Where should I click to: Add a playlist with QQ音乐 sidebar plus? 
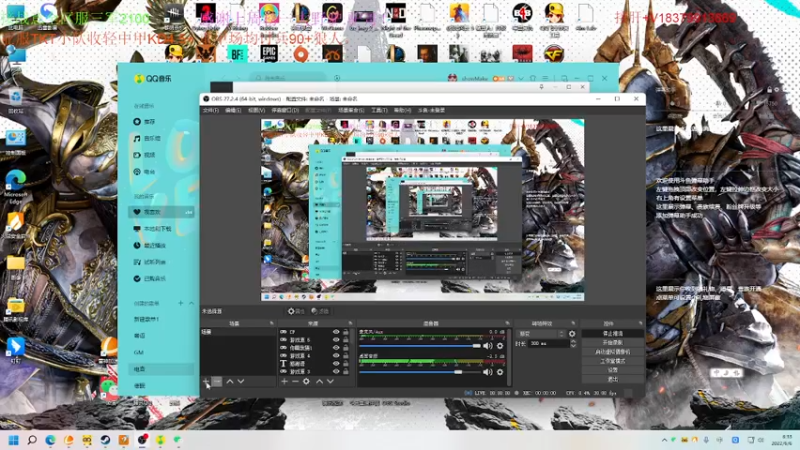[x=181, y=303]
